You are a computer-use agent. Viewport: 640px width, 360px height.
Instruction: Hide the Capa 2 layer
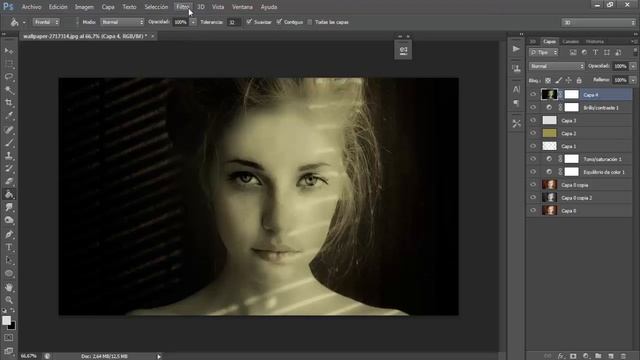[x=533, y=133]
